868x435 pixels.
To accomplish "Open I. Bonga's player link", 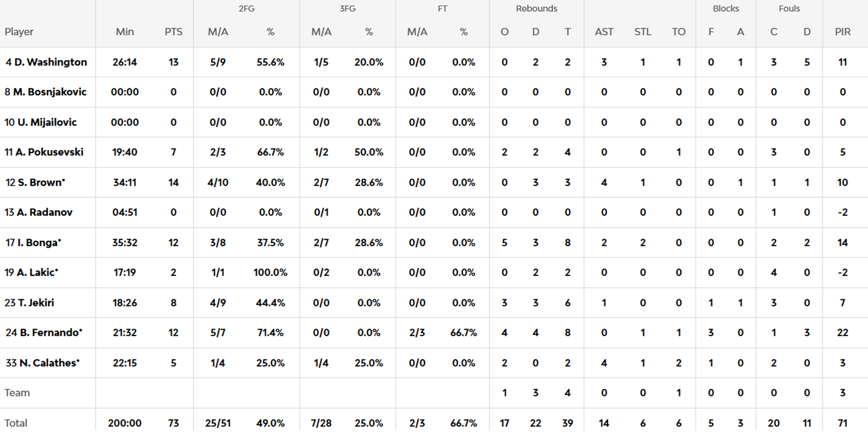I will coord(37,243).
